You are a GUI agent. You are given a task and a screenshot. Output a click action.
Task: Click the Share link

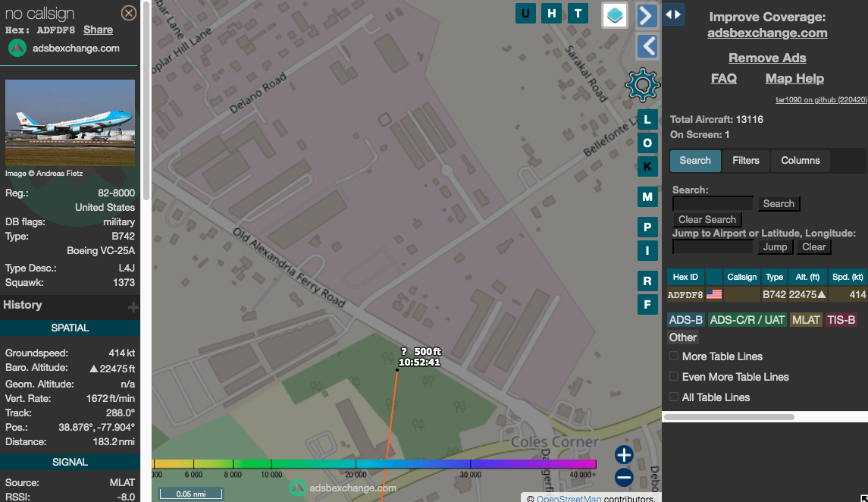pyautogui.click(x=98, y=30)
